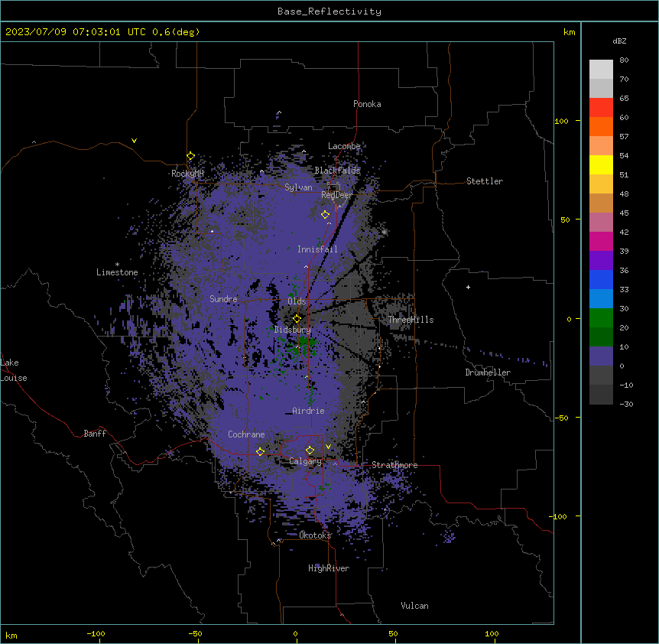Click the Limestone label
Image resolution: width=659 pixels, height=644 pixels.
click(x=117, y=272)
